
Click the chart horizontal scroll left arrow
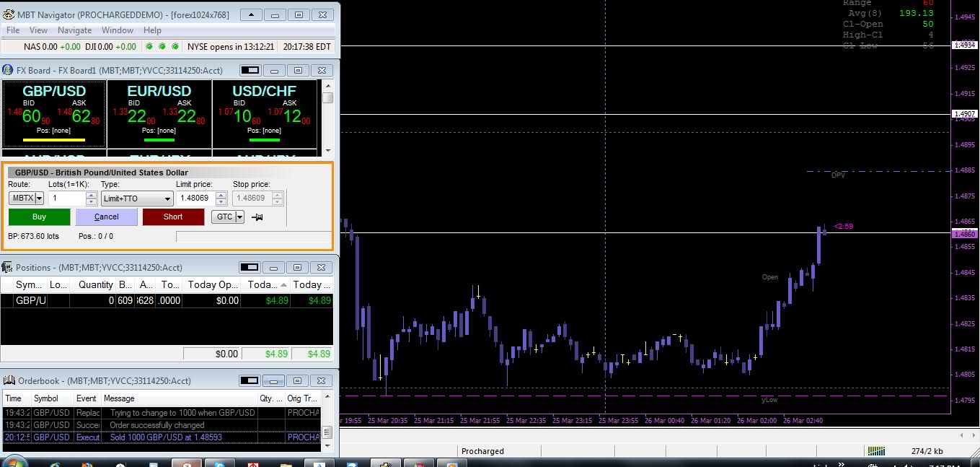(x=962, y=436)
